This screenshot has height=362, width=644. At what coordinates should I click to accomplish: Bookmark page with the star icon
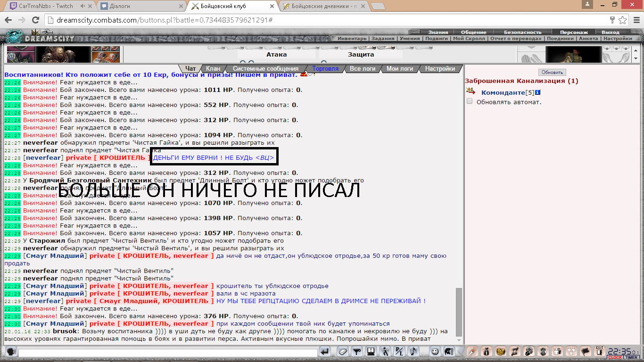point(623,21)
